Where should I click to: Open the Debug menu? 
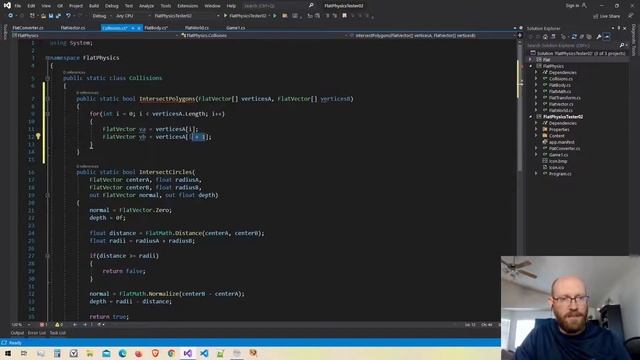111,6
